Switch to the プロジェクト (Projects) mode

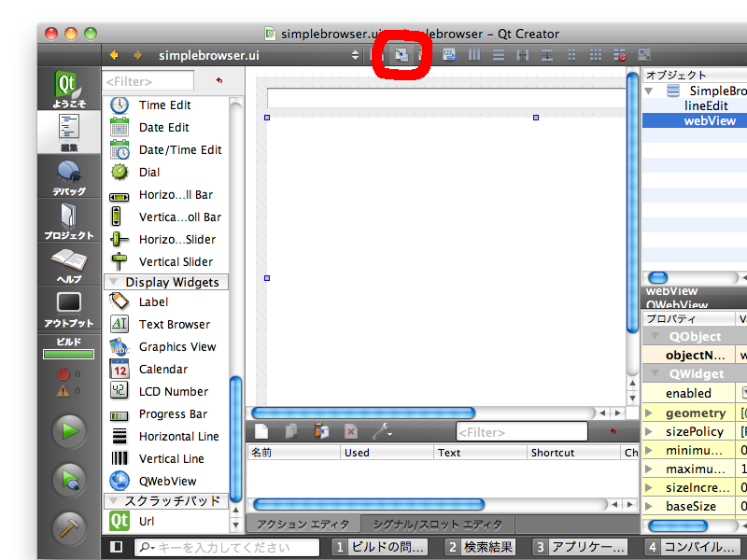pos(69,221)
